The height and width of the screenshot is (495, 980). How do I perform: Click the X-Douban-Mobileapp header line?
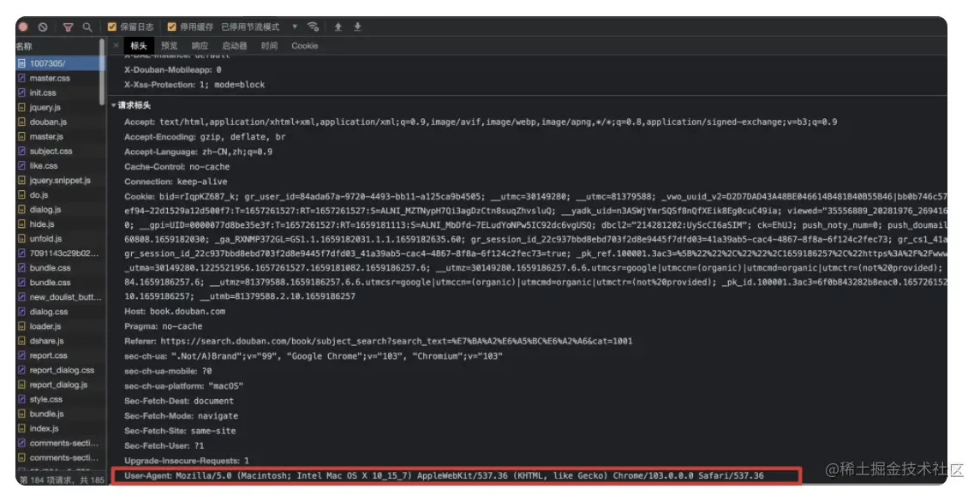[x=172, y=69]
